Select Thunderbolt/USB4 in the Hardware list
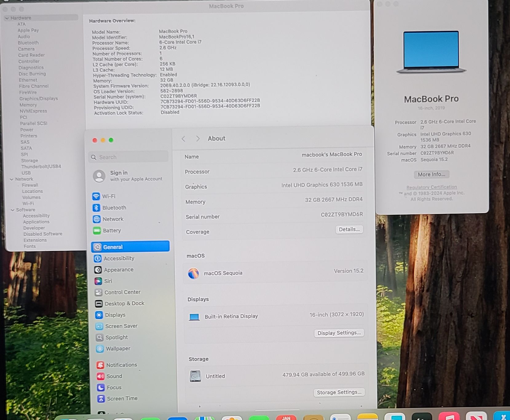The width and height of the screenshot is (510, 420). (x=41, y=167)
